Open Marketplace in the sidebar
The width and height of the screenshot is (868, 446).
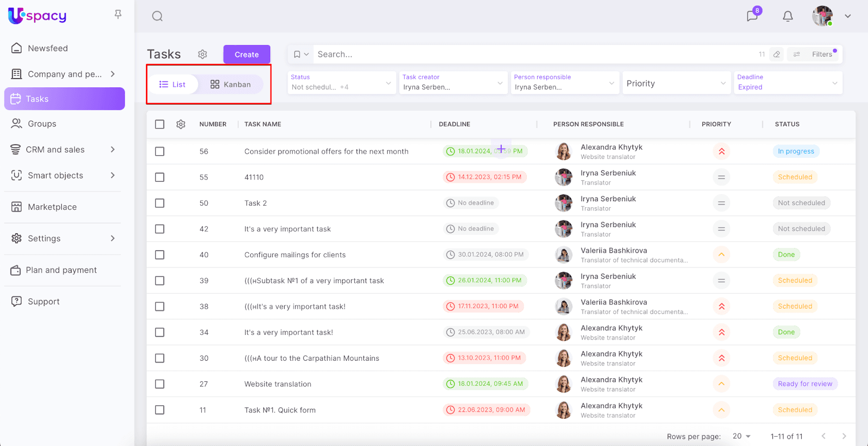coord(52,207)
